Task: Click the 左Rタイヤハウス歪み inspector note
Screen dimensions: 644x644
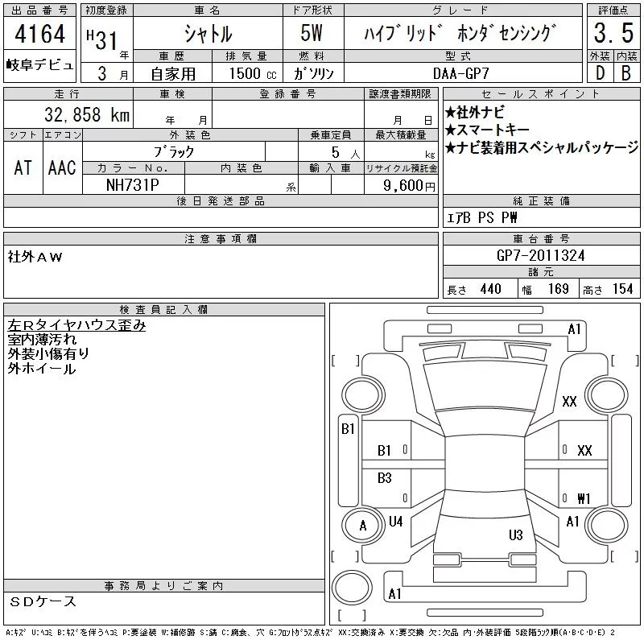Action: [x=77, y=325]
